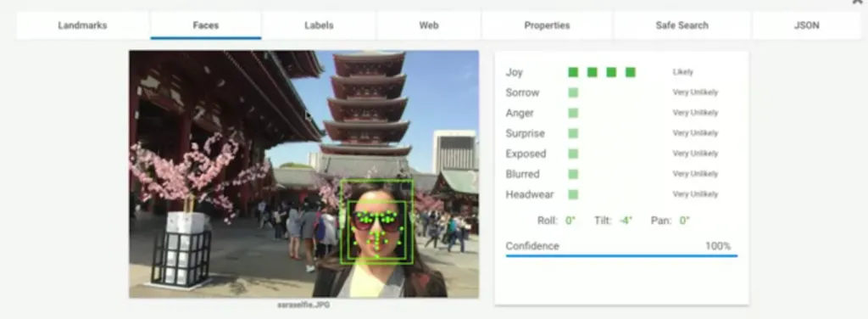
Task: Switch to the Properties tab
Action: (x=547, y=25)
